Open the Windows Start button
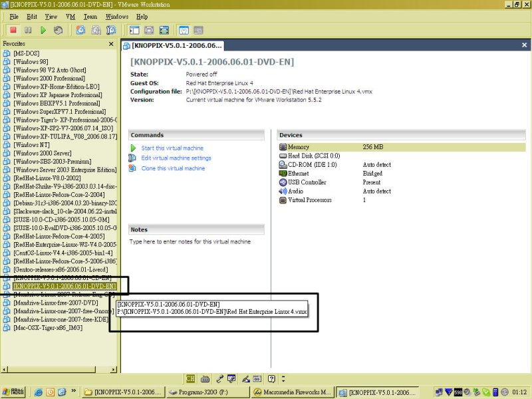 (13, 392)
